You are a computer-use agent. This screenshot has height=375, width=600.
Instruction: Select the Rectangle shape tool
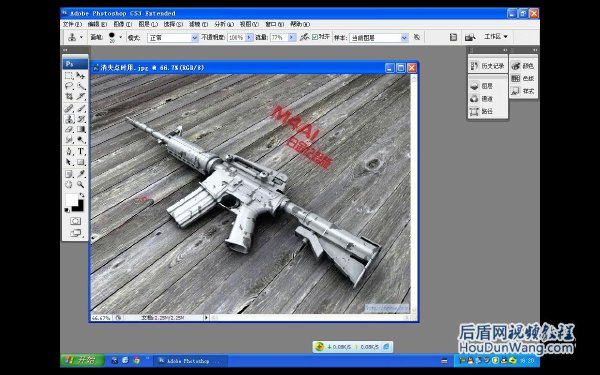click(81, 162)
